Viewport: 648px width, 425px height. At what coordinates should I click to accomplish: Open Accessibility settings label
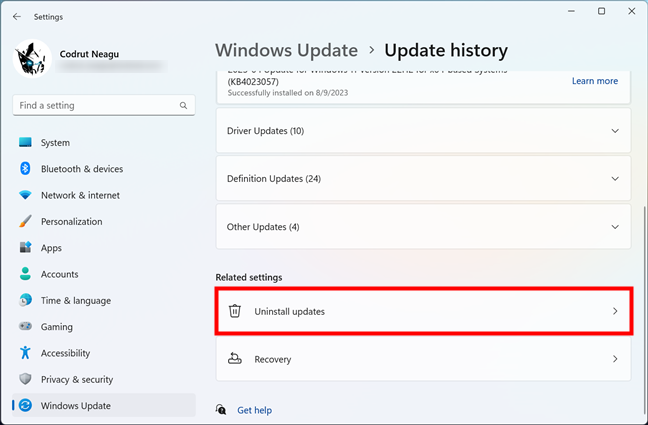pyautogui.click(x=65, y=353)
